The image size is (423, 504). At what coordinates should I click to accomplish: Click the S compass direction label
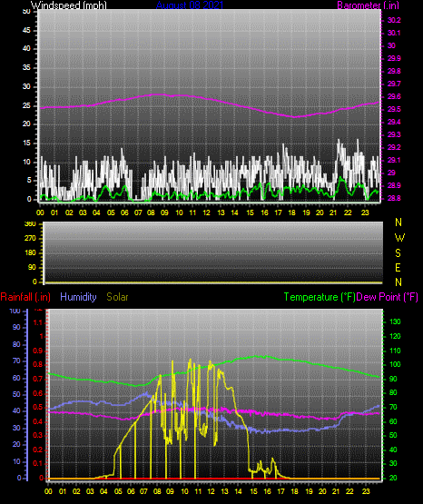[398, 253]
